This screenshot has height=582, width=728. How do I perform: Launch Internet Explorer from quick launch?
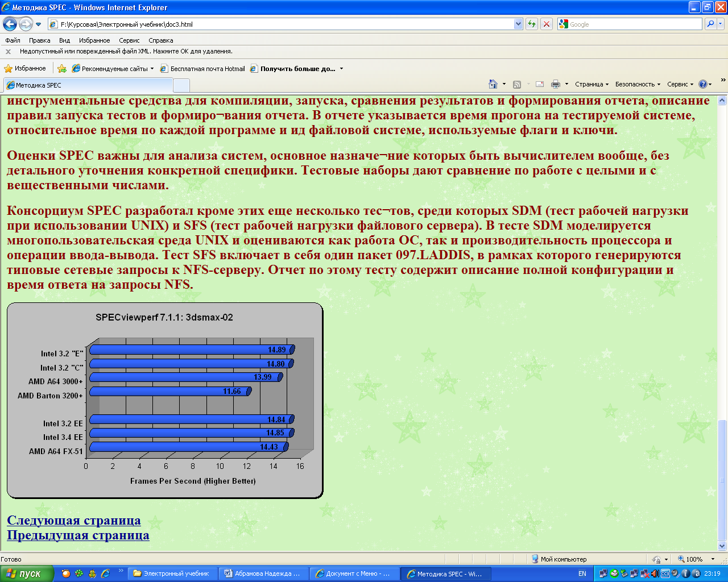click(x=105, y=573)
